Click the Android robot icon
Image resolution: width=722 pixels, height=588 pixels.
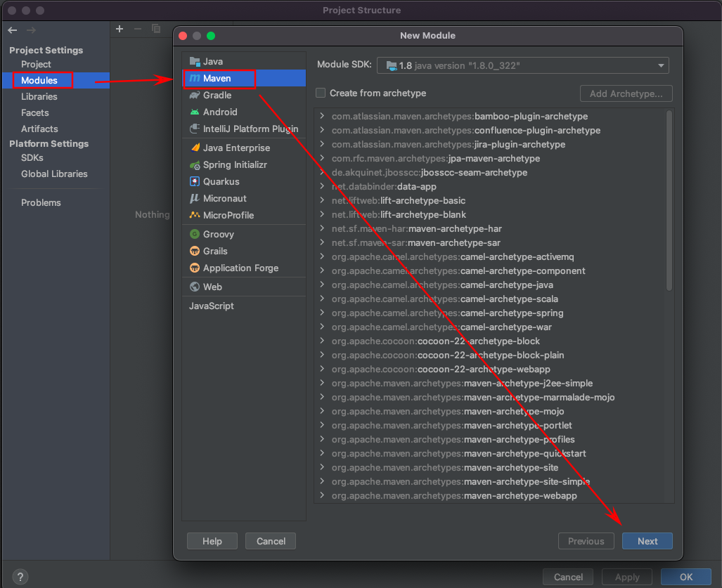195,112
